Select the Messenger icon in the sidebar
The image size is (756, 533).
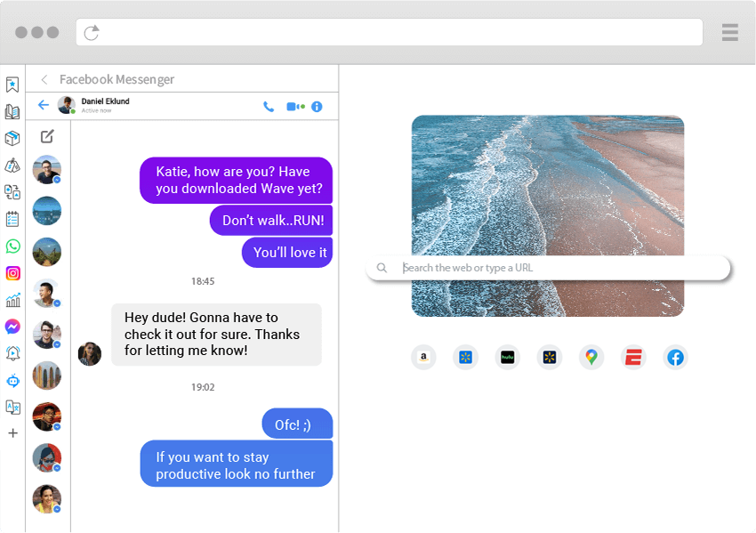point(13,327)
